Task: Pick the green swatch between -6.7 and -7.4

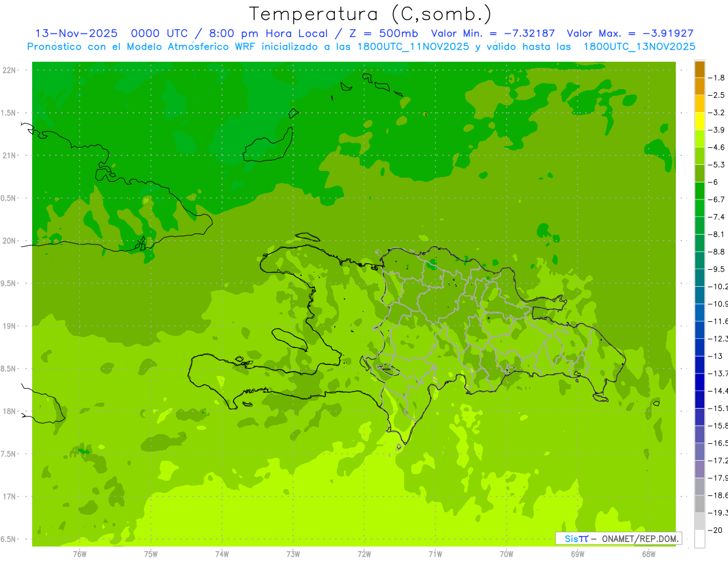Action: tap(699, 208)
